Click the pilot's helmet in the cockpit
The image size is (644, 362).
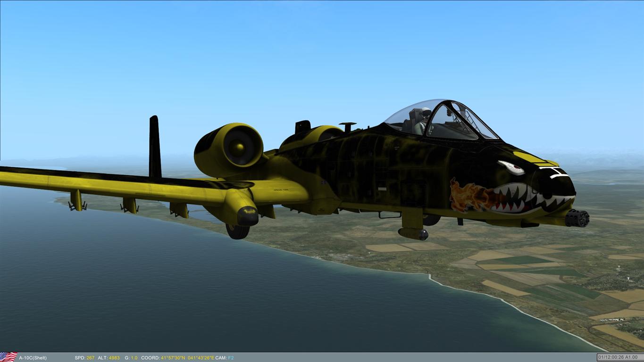(x=426, y=113)
